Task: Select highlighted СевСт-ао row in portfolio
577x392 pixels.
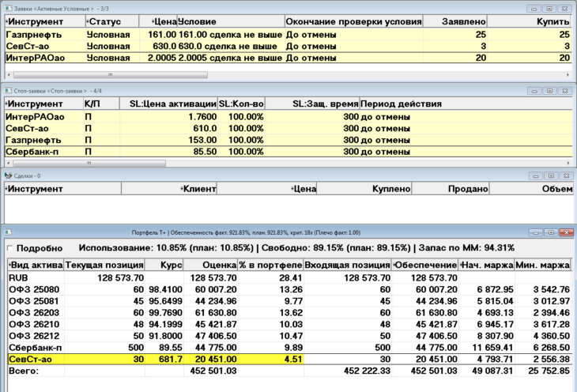Action: (x=289, y=359)
